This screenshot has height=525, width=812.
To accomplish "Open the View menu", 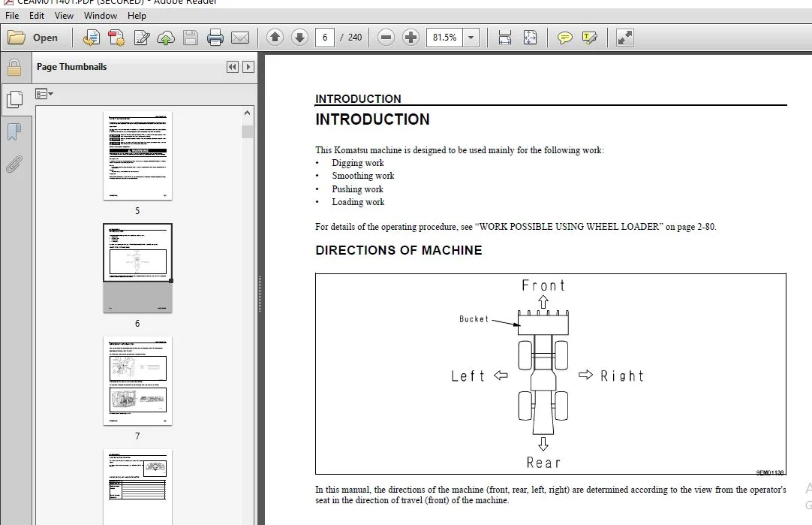I will pos(65,16).
